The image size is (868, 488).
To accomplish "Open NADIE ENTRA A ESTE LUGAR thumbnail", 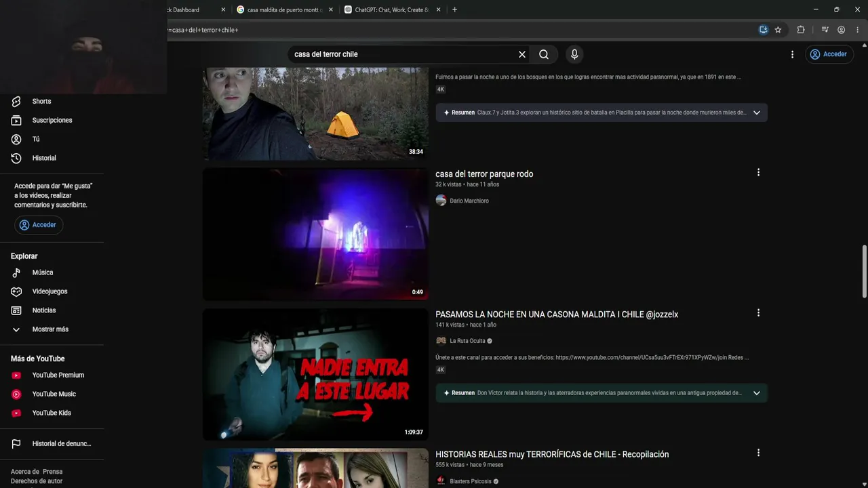I will (x=315, y=375).
